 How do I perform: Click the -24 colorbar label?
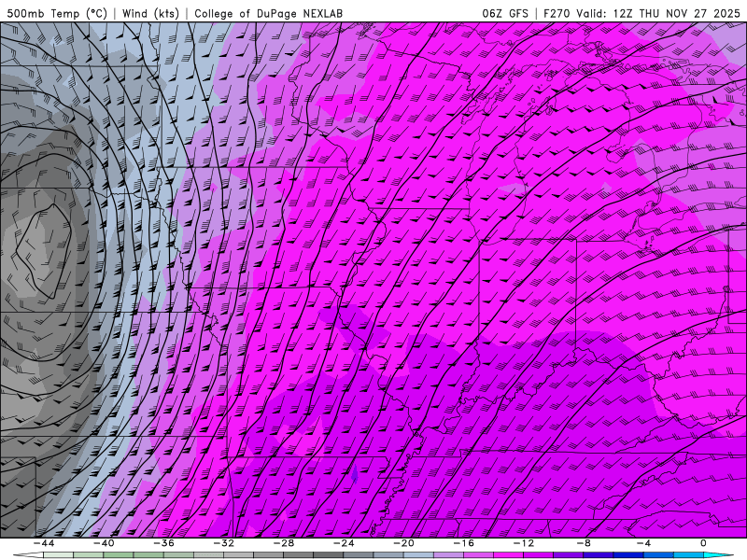(344, 543)
